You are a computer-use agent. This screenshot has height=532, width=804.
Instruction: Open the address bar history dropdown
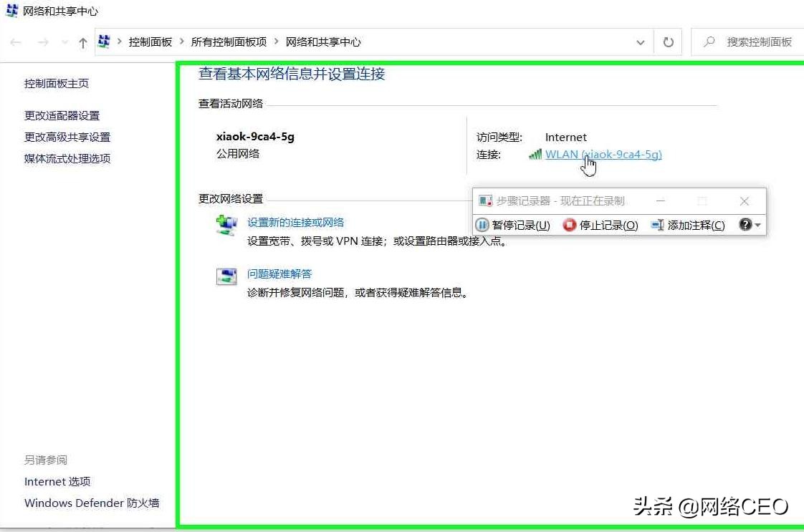pos(640,42)
